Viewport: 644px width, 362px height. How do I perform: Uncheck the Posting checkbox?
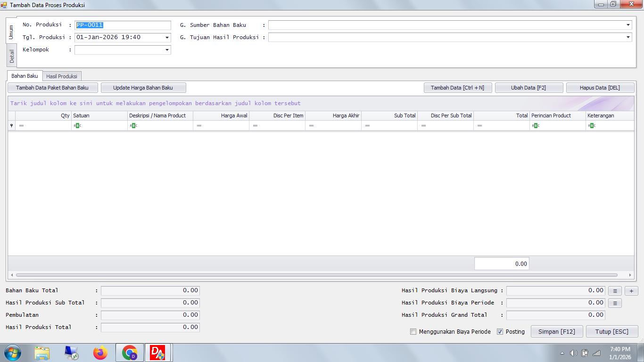pos(500,331)
